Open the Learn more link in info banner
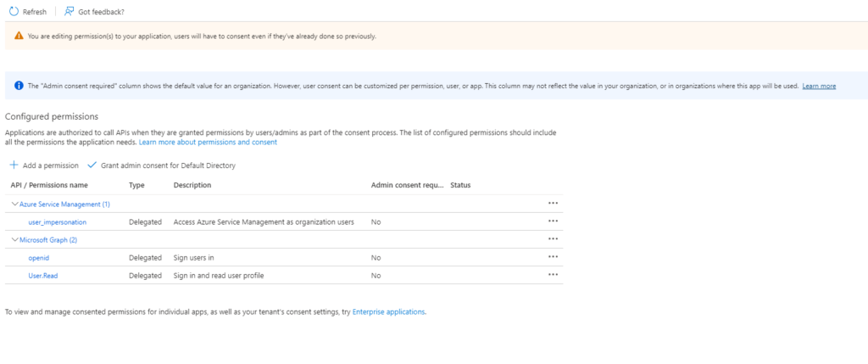 click(819, 87)
